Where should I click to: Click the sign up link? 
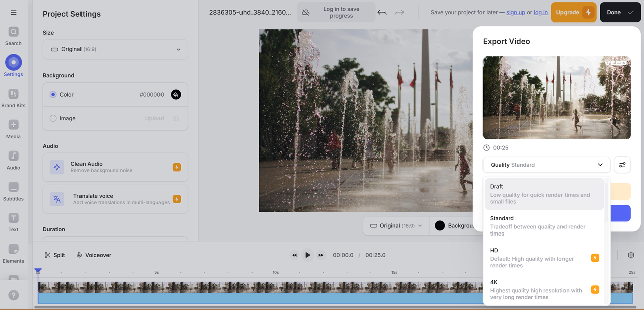516,12
